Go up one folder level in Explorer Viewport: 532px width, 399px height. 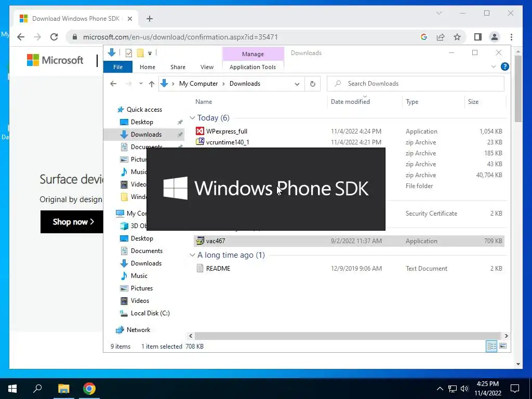152,84
